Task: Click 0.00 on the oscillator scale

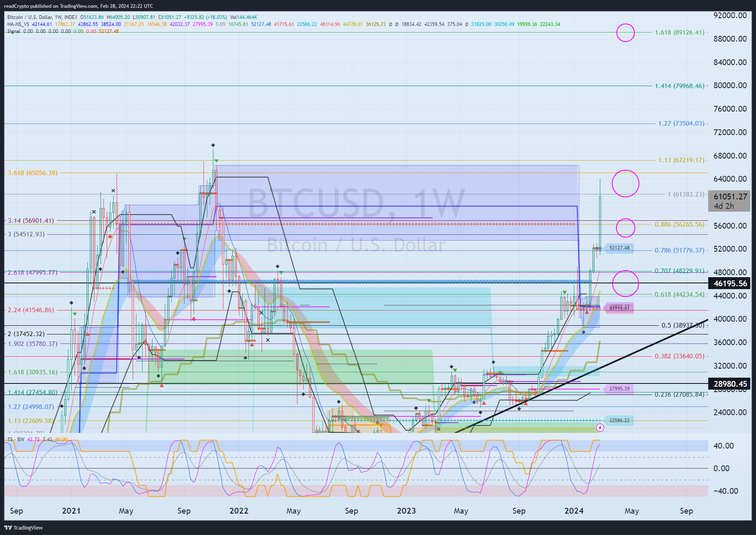Action: click(721, 469)
